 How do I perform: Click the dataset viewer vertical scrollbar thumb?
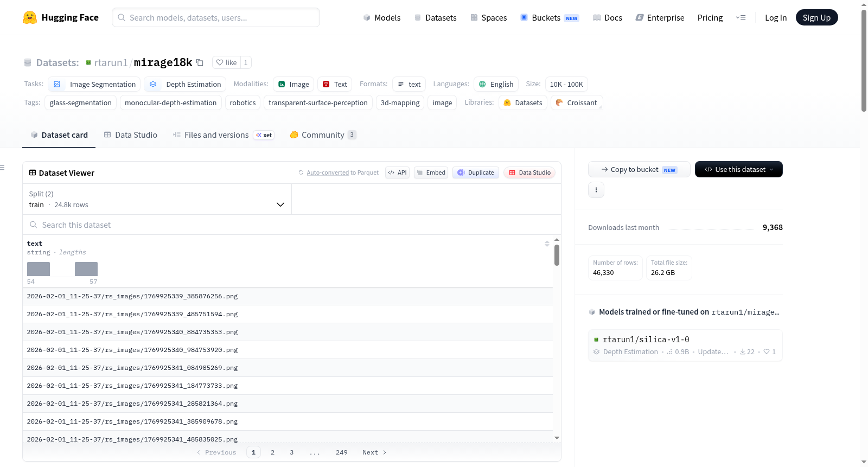pyautogui.click(x=557, y=255)
